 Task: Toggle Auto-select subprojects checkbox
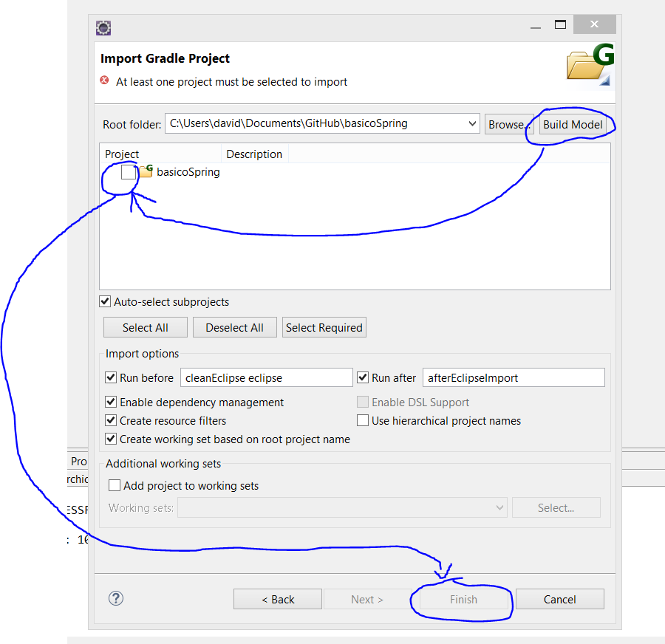(x=105, y=301)
